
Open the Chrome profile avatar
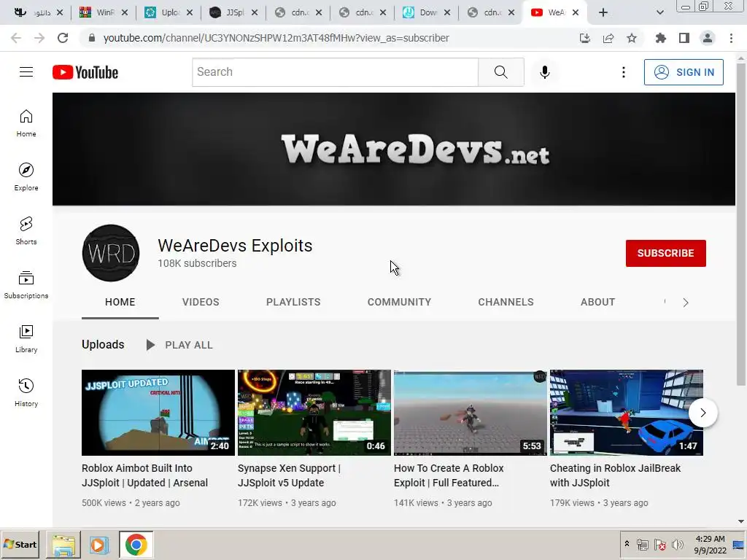(x=708, y=38)
